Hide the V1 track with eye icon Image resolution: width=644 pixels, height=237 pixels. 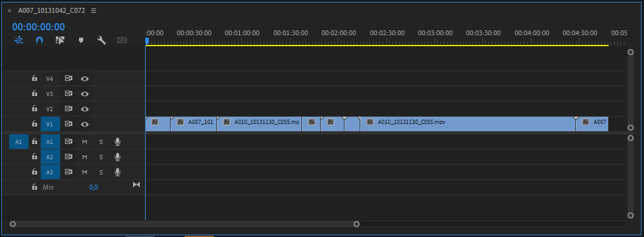[84, 124]
